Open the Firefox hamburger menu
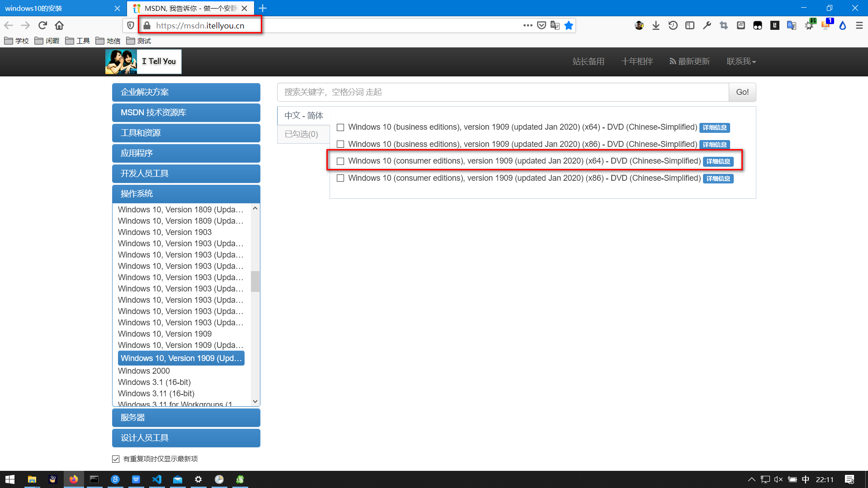The width and height of the screenshot is (868, 488). (859, 25)
